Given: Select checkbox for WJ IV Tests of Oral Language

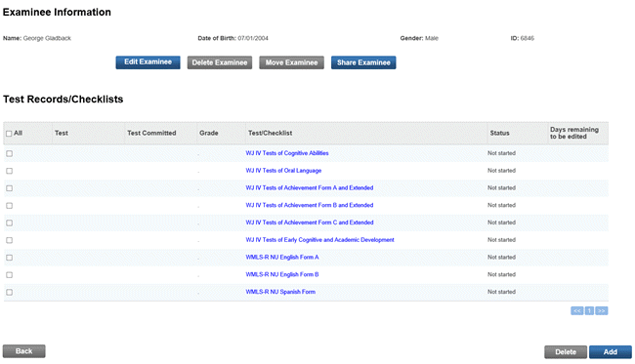Looking at the screenshot, I should pos(10,171).
